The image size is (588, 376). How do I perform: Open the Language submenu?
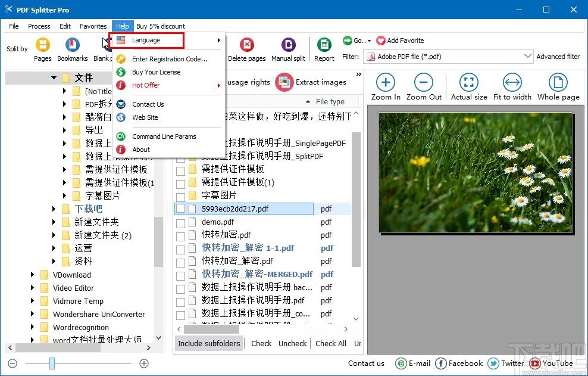pyautogui.click(x=168, y=40)
